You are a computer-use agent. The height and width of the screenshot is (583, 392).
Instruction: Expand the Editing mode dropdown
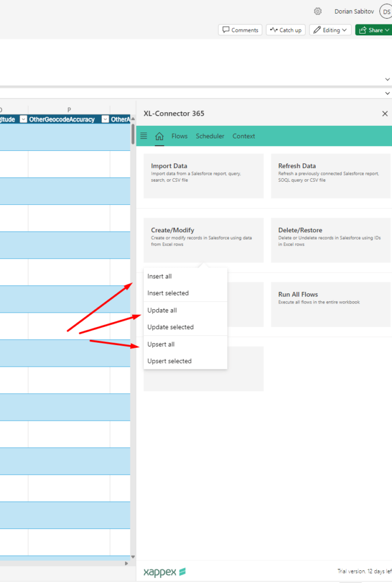[x=330, y=30]
